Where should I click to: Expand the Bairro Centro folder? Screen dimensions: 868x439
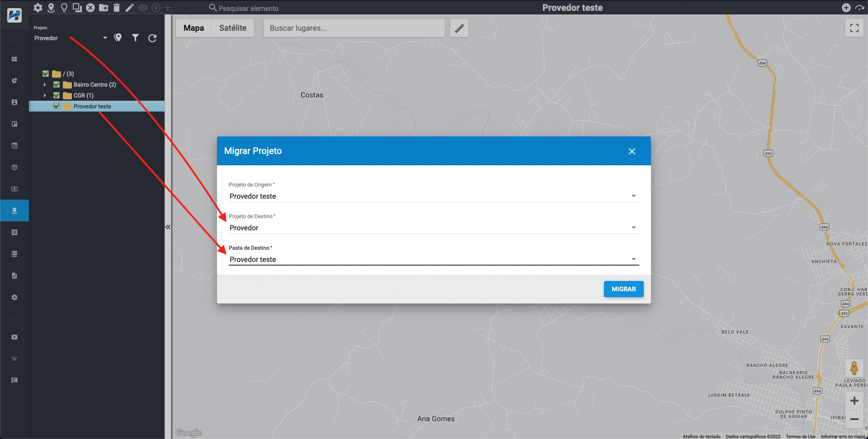pyautogui.click(x=45, y=85)
